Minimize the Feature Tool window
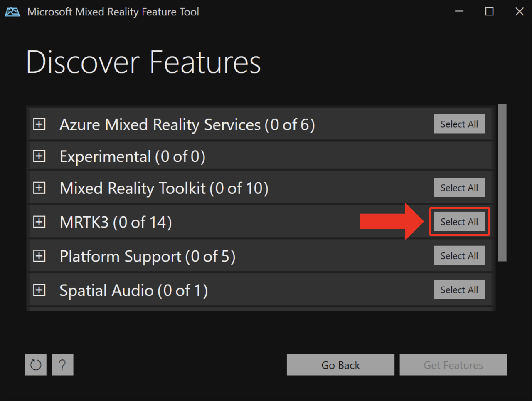This screenshot has height=401, width=532. pos(459,12)
